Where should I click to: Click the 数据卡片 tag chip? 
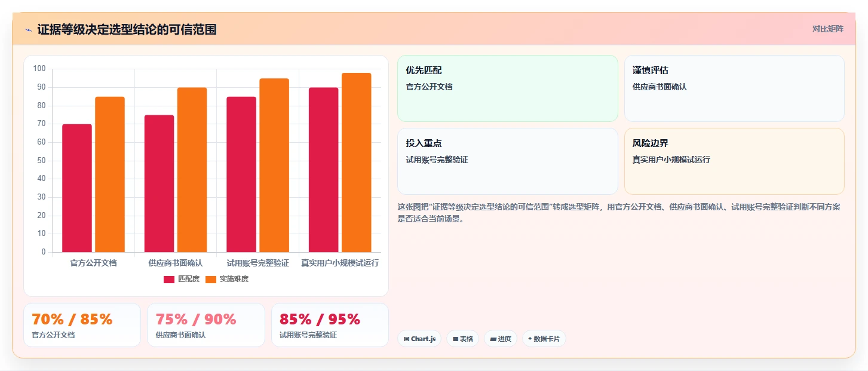544,339
